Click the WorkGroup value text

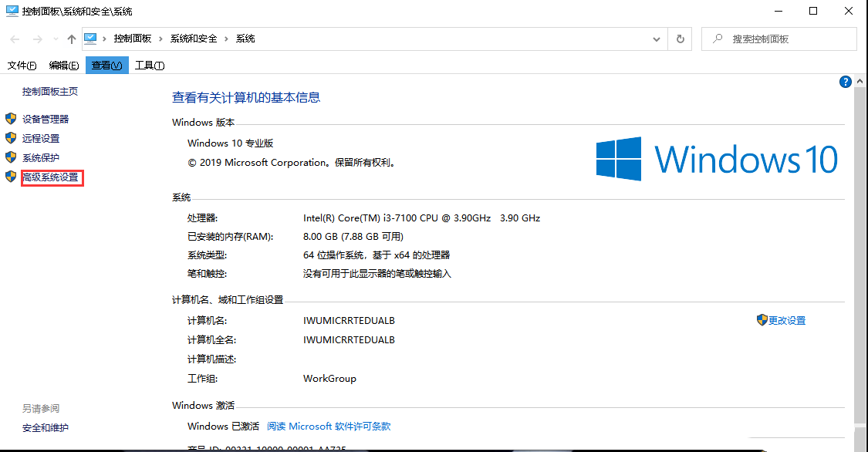click(x=330, y=379)
